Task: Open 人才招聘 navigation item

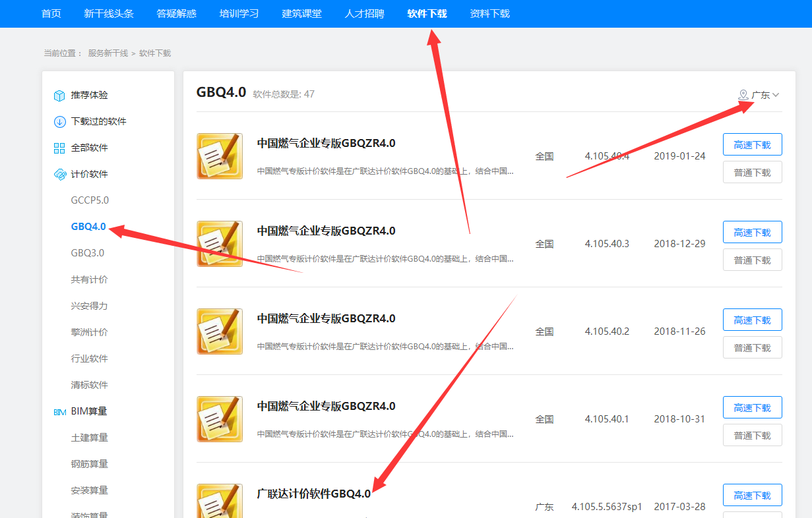Action: point(365,14)
